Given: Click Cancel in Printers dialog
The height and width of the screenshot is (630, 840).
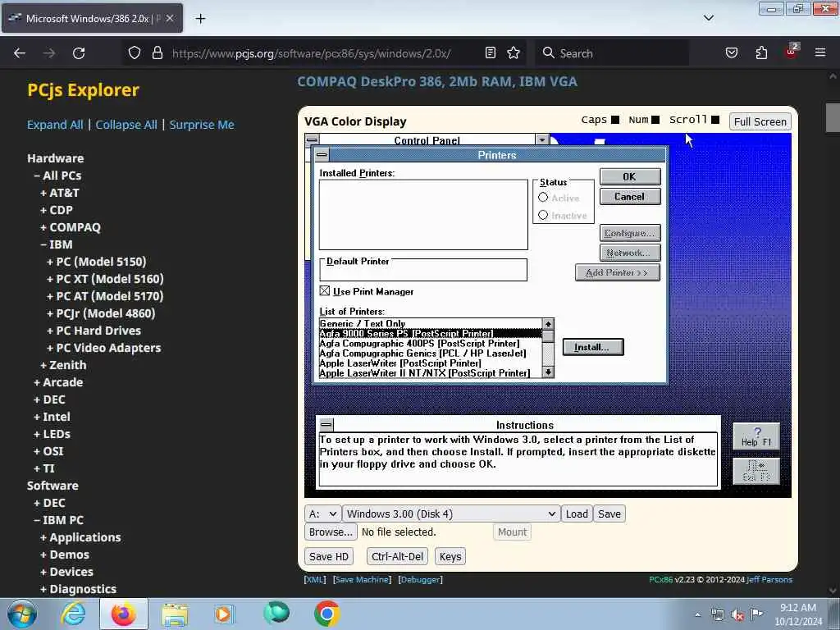Looking at the screenshot, I should pos(629,197).
